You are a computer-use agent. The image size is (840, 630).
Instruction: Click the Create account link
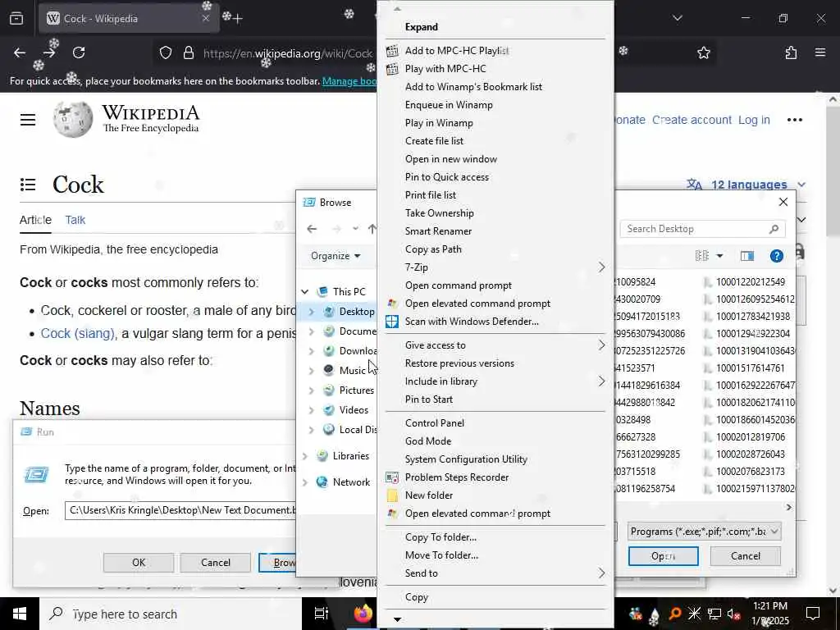click(x=691, y=120)
